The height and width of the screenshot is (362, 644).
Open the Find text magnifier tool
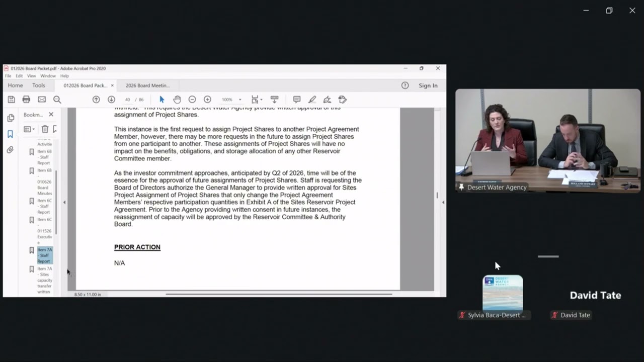57,100
